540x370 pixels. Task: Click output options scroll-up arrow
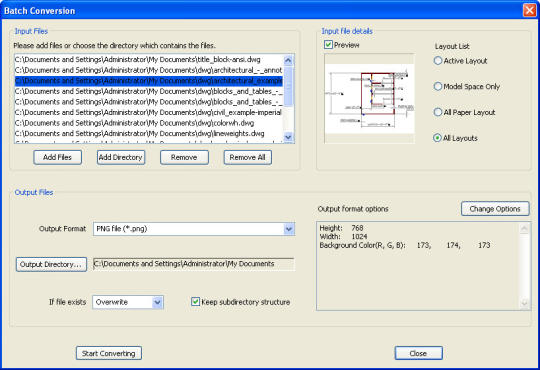pos(525,228)
